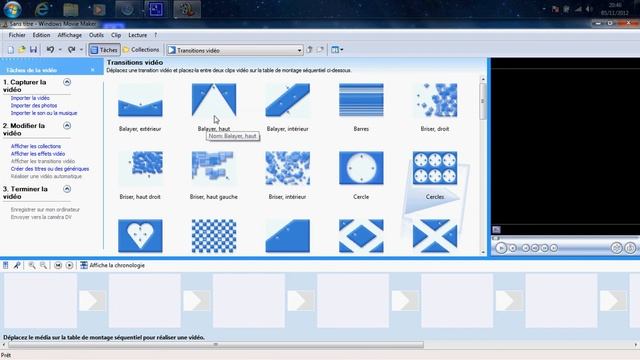
Task: Select the Balayer, intérieur transition
Action: point(287,100)
